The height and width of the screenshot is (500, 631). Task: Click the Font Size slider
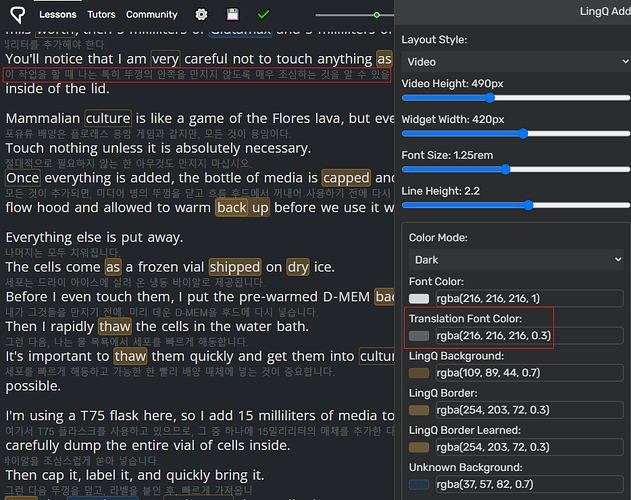click(x=516, y=169)
